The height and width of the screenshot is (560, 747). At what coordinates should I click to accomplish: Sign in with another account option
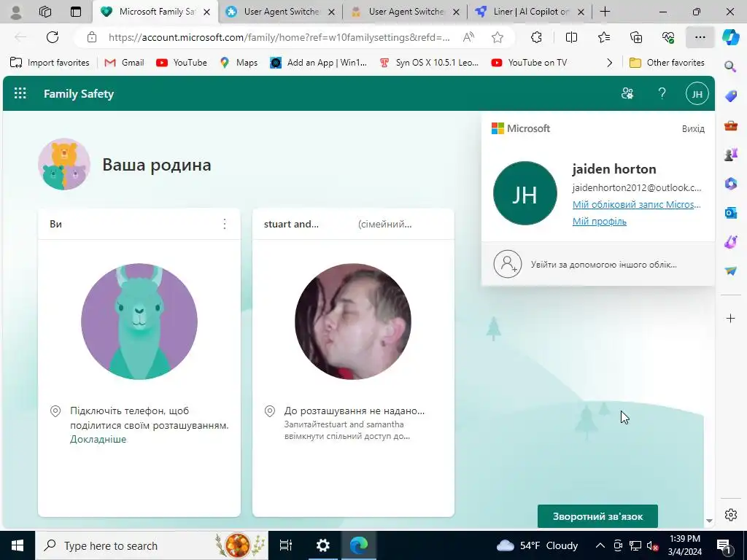coord(598,264)
